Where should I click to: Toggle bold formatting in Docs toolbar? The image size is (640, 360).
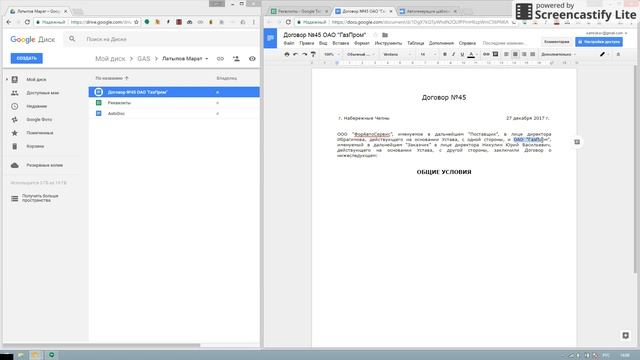(x=444, y=54)
